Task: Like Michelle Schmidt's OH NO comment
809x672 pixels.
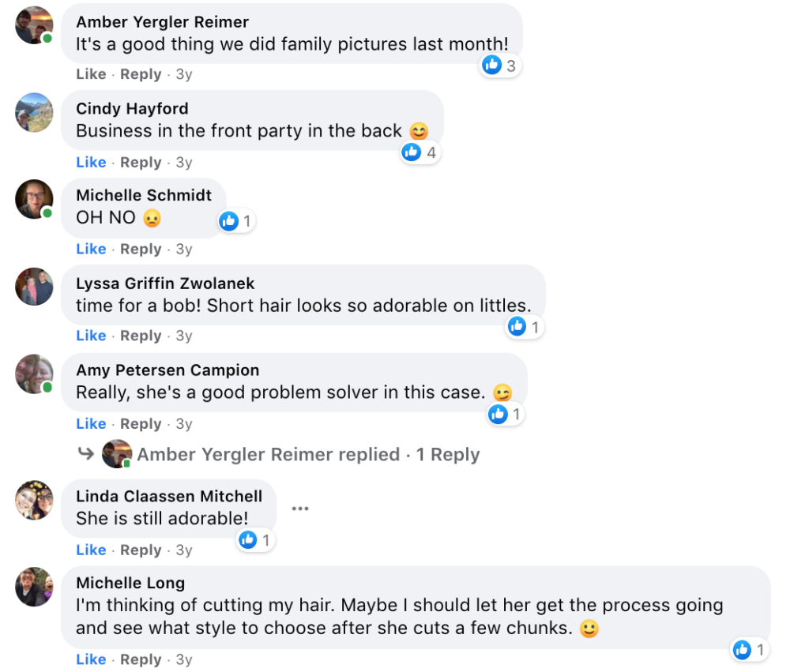Action: tap(91, 249)
